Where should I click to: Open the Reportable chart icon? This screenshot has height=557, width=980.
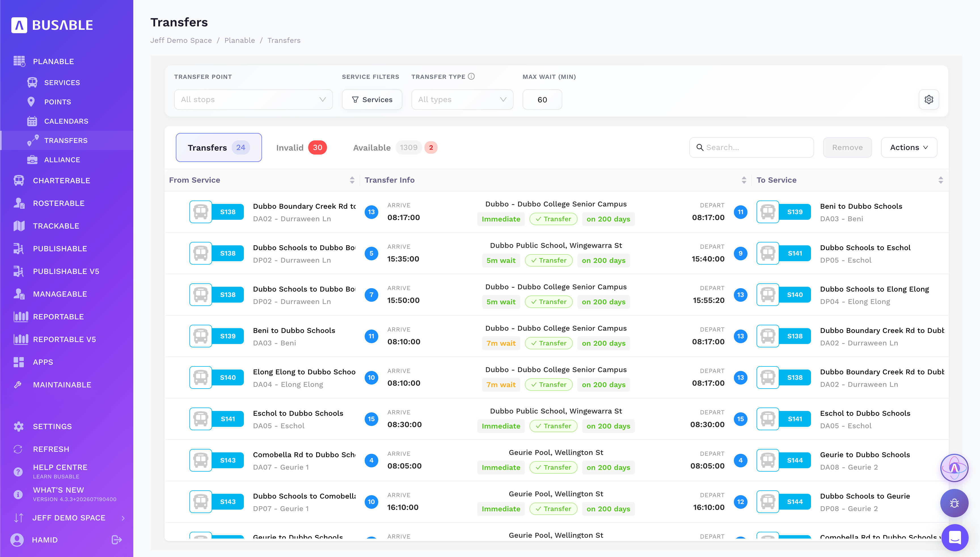pyautogui.click(x=21, y=317)
